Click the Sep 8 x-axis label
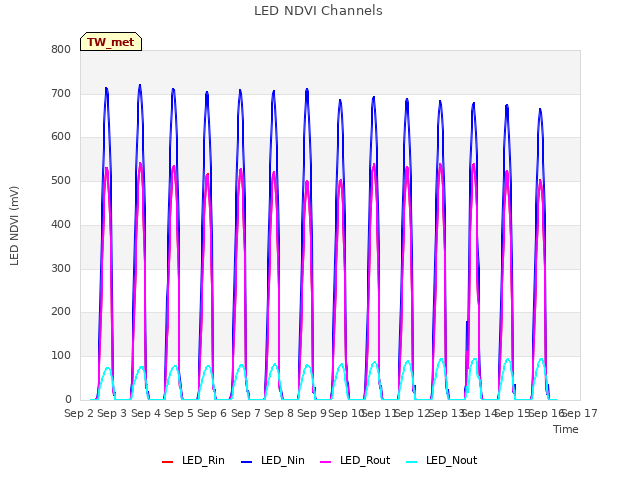 [x=279, y=413]
